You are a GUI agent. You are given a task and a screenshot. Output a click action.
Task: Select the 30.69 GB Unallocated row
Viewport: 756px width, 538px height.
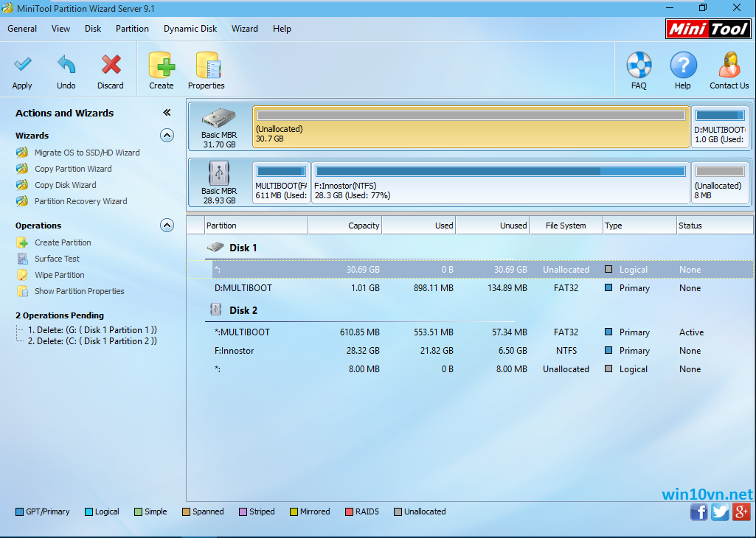470,270
